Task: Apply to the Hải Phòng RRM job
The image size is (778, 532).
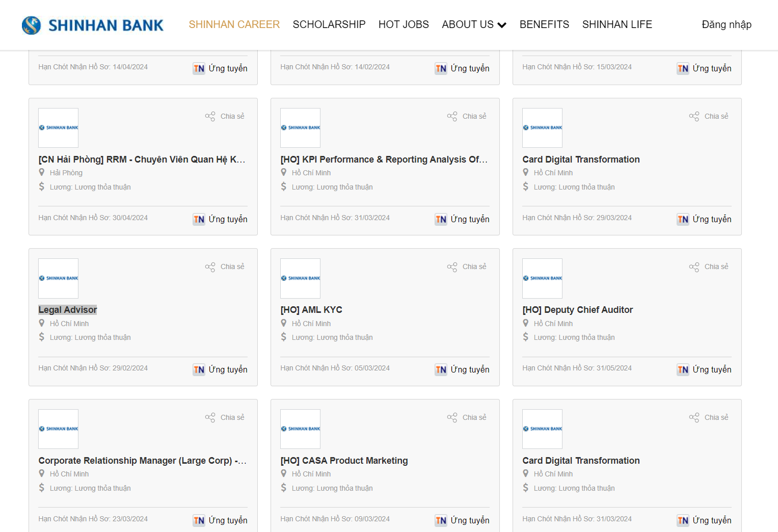Action: (x=220, y=219)
